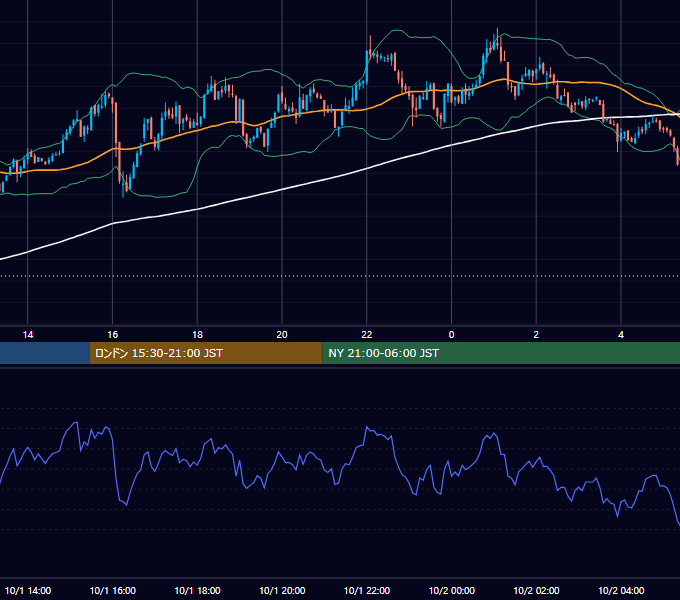This screenshot has height=600, width=680.
Task: Click hour label 22 on price chart axis
Action: pos(367,335)
